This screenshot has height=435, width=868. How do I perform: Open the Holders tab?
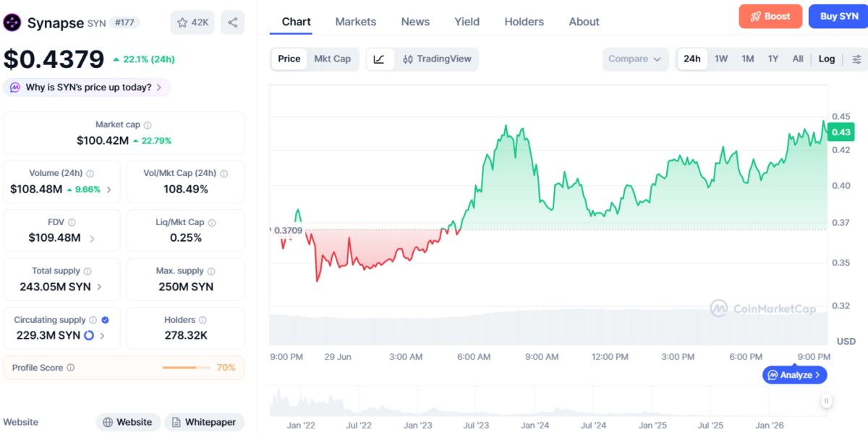tap(524, 22)
